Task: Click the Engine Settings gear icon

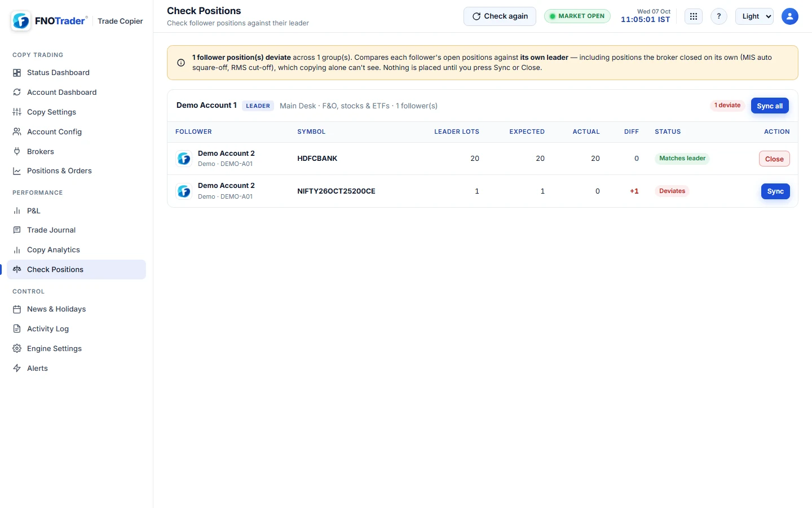Action: (17, 348)
